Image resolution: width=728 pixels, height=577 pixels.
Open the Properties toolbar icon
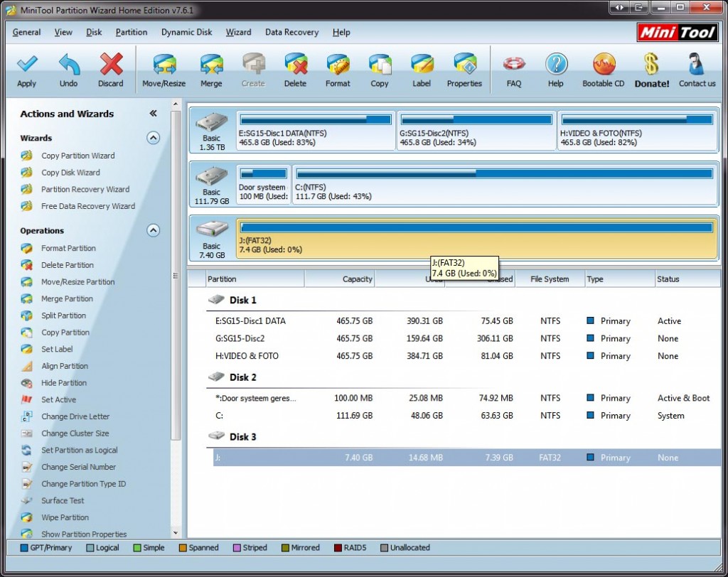click(x=465, y=64)
